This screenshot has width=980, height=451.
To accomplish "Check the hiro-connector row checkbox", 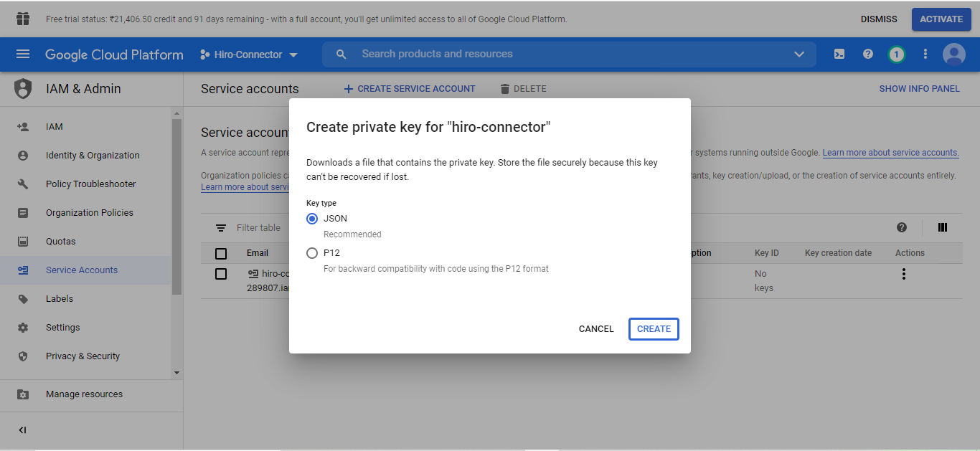I will point(221,274).
